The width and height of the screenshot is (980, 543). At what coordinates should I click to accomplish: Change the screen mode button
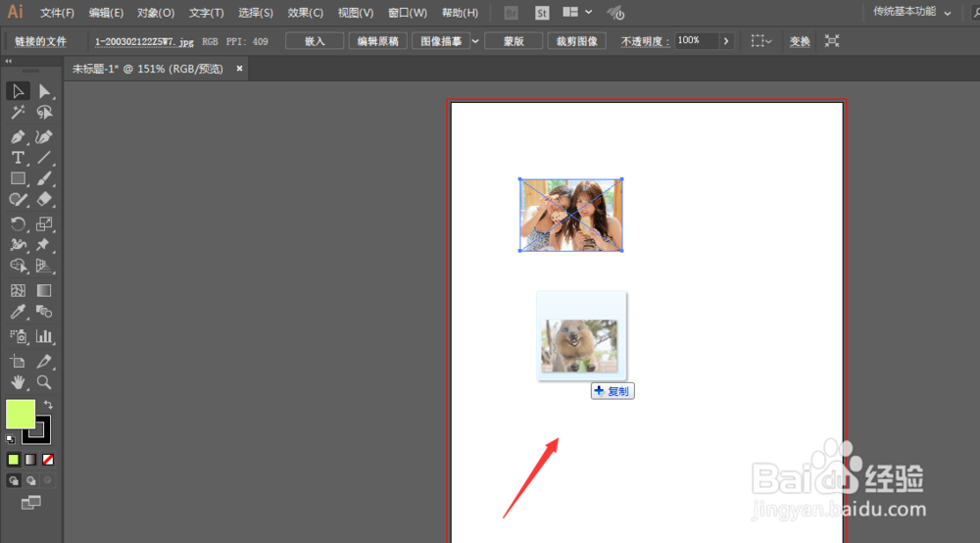tap(30, 503)
